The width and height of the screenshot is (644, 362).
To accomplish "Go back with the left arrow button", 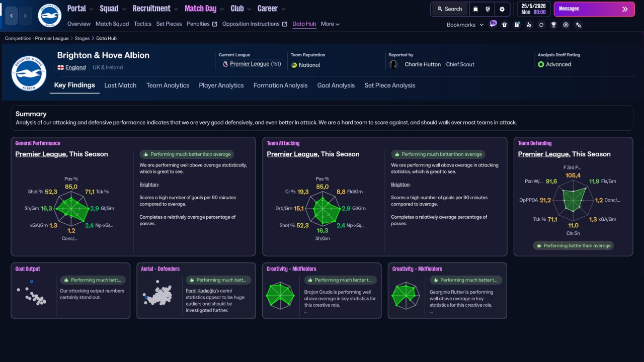I will click(12, 16).
